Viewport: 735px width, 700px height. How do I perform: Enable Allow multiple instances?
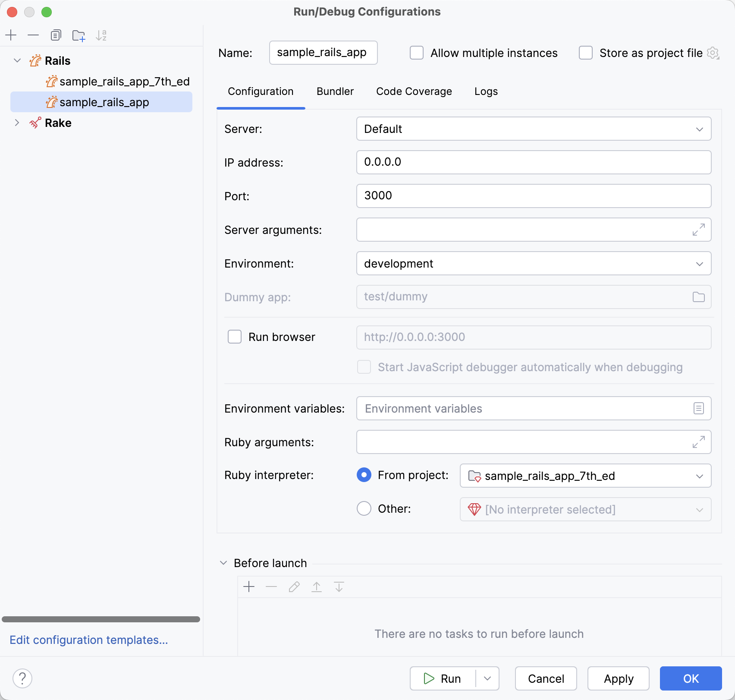(x=416, y=53)
